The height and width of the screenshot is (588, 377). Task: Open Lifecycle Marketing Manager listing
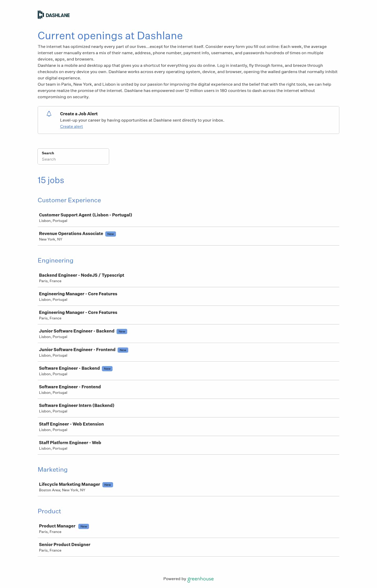click(69, 484)
